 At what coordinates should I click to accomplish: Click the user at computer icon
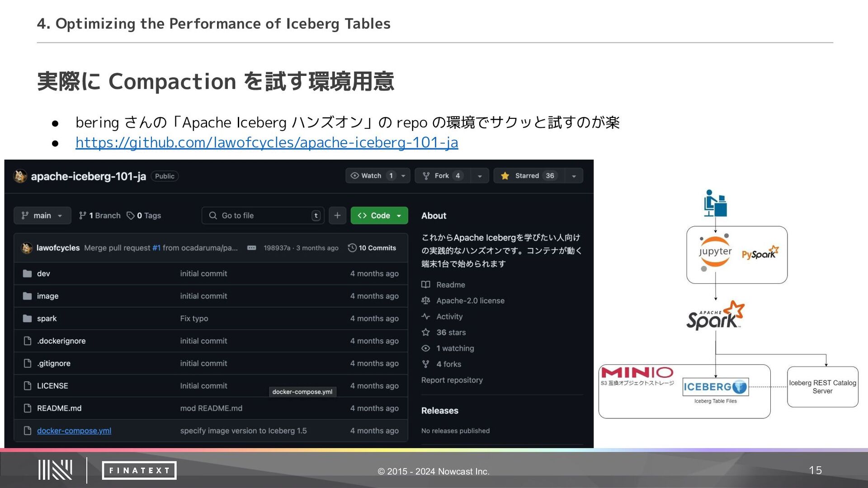coord(715,203)
